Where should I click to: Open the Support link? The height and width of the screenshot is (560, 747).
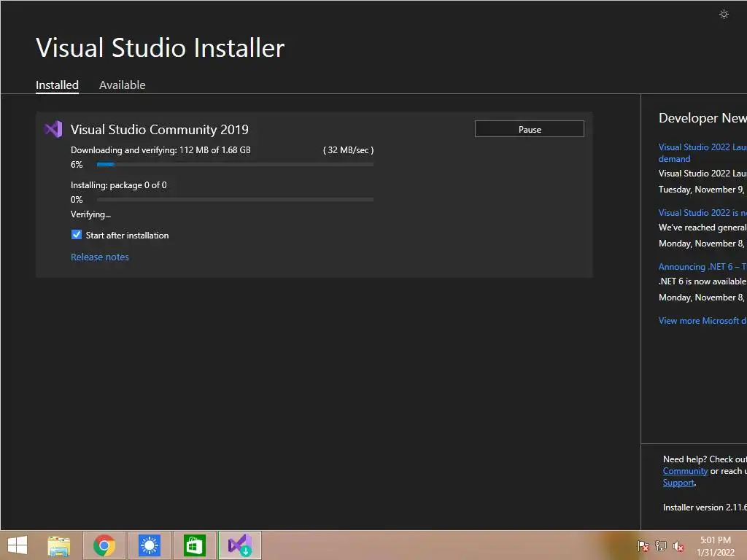coord(678,483)
